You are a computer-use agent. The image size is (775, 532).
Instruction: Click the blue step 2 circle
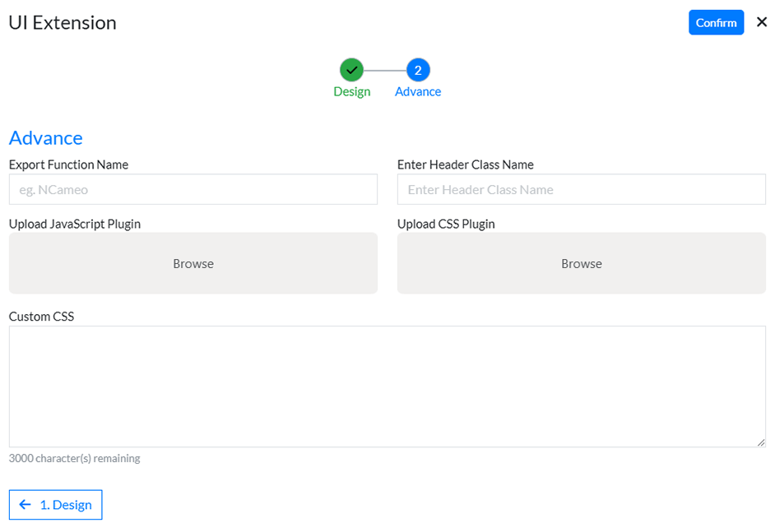(418, 70)
